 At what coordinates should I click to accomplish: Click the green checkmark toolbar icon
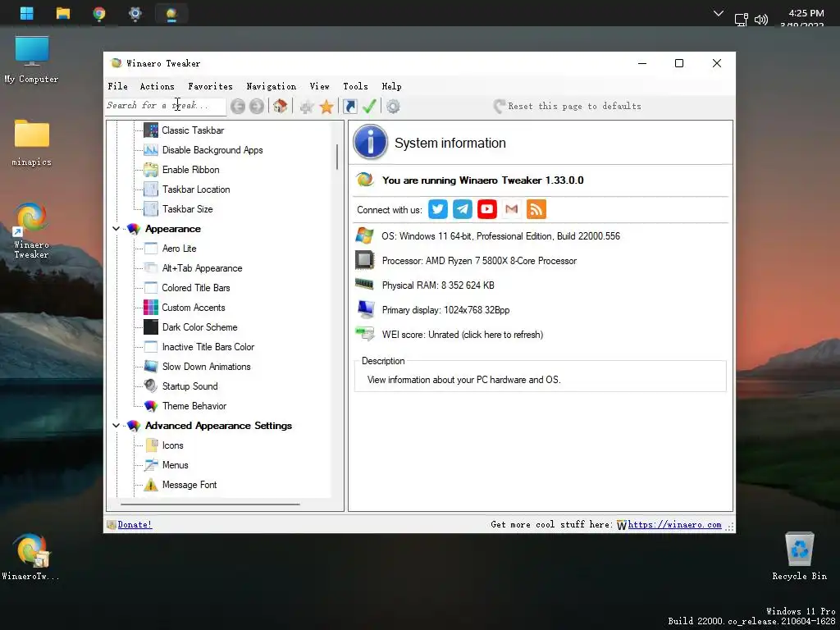369,106
